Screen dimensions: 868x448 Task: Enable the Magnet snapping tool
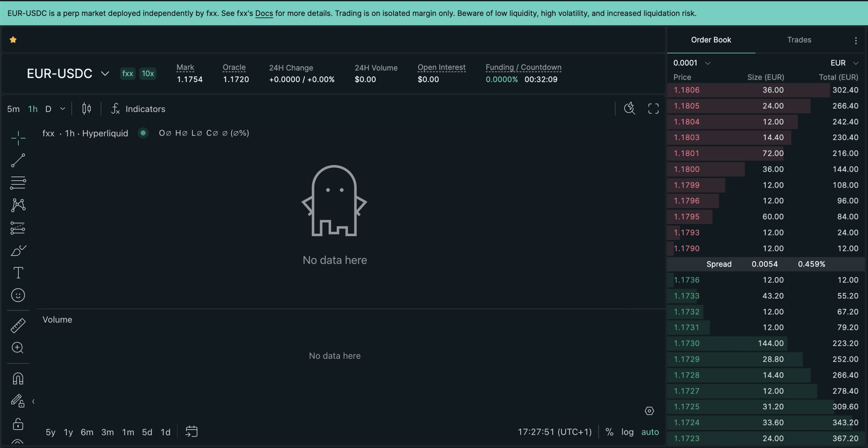(x=18, y=378)
